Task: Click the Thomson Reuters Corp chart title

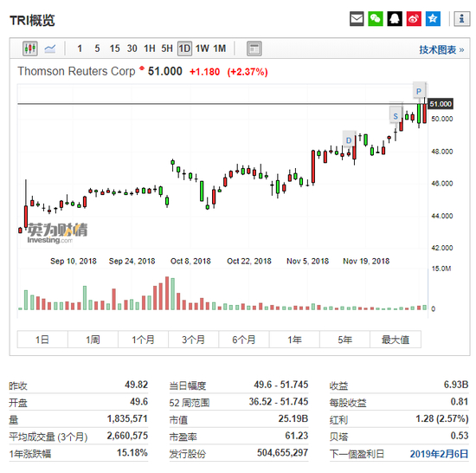Action: pos(76,71)
